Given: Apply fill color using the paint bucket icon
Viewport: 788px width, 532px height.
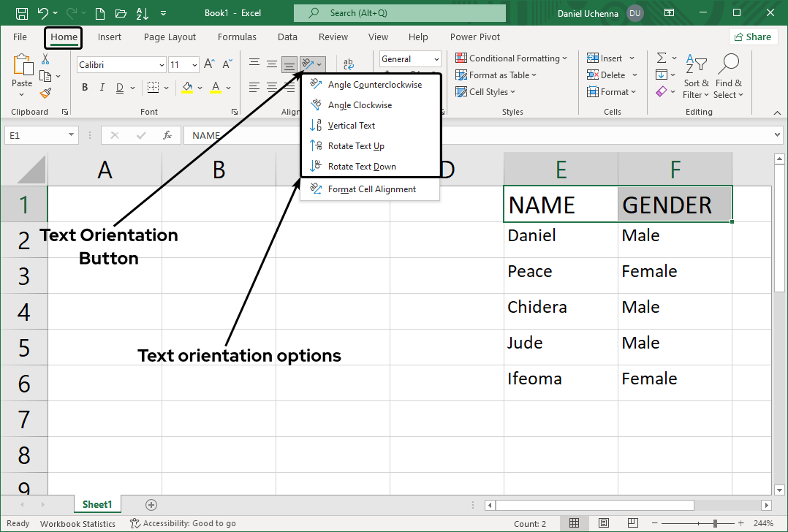Looking at the screenshot, I should point(186,88).
